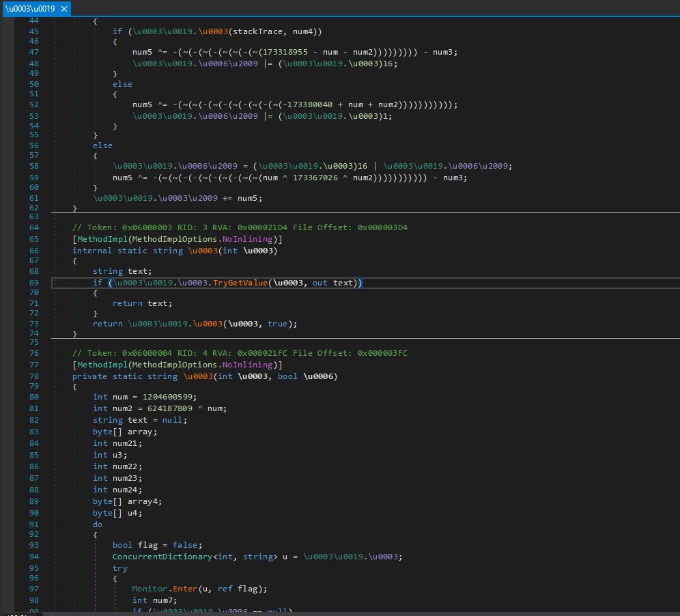
Task: Click num23 variable declaration
Action: pos(125,479)
